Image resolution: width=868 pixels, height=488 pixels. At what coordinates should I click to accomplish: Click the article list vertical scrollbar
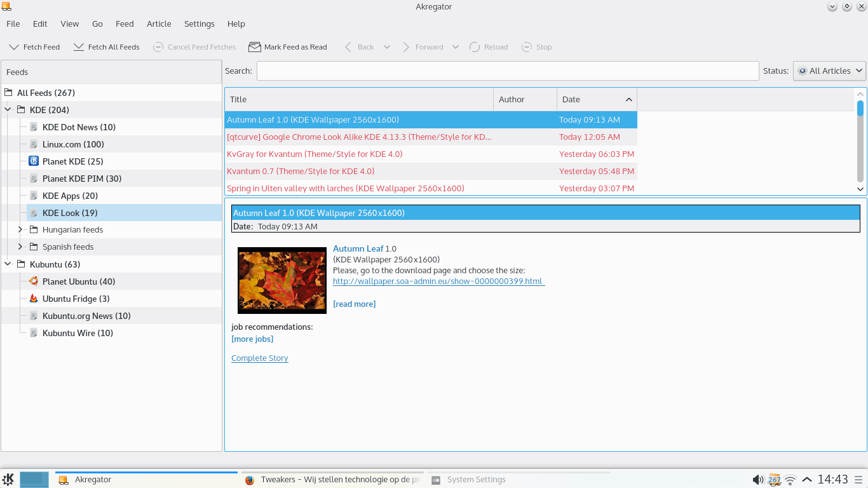click(860, 142)
